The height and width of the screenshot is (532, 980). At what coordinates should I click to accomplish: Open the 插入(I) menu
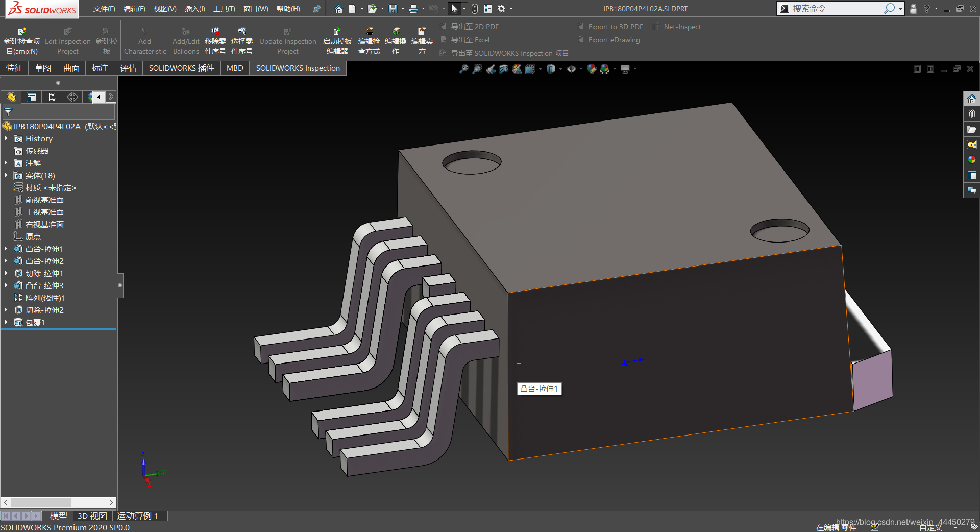point(194,9)
